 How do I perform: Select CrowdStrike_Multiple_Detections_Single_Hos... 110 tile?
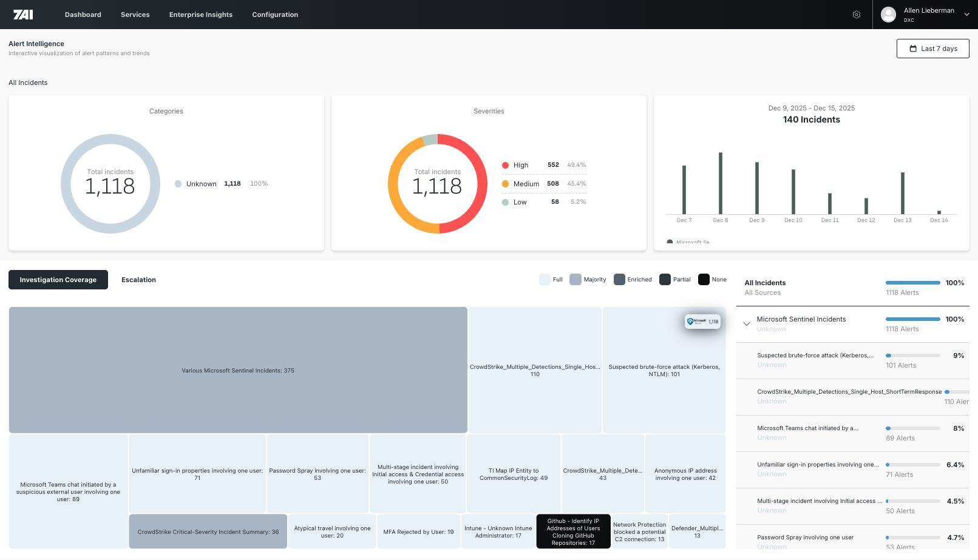tap(535, 370)
